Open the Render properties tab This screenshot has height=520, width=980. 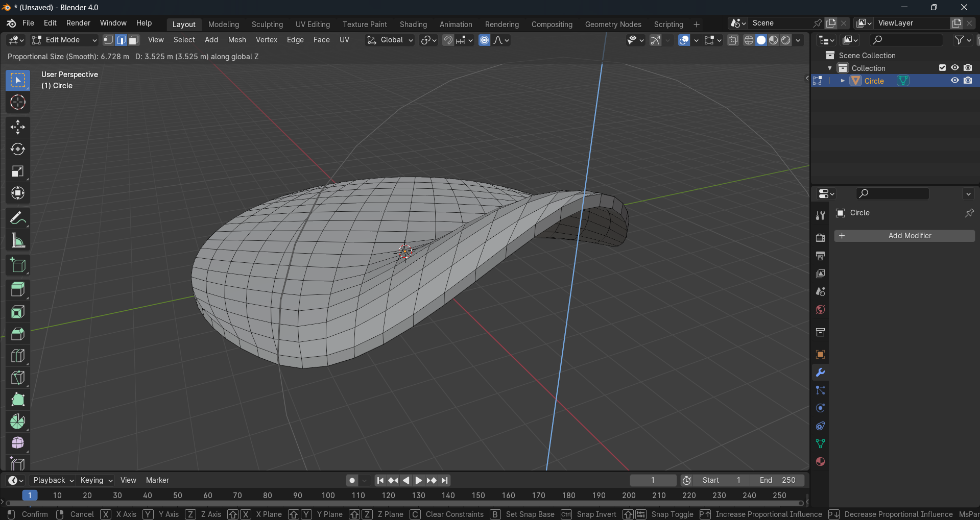click(820, 238)
